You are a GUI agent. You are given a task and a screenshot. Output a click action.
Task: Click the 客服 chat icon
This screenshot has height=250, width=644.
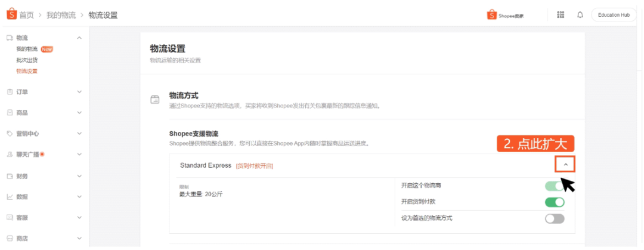pos(10,218)
